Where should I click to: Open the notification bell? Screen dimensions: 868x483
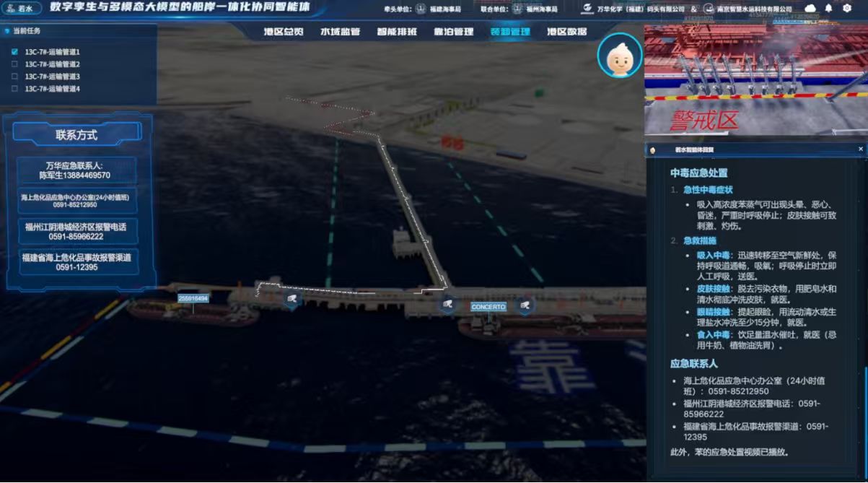pos(828,9)
